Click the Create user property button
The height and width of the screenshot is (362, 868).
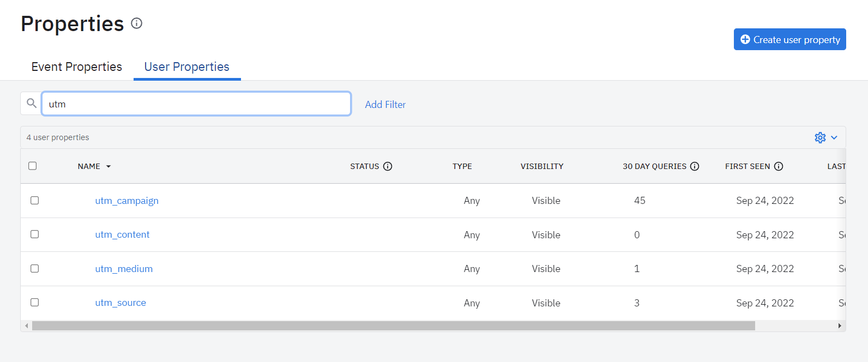pos(789,39)
